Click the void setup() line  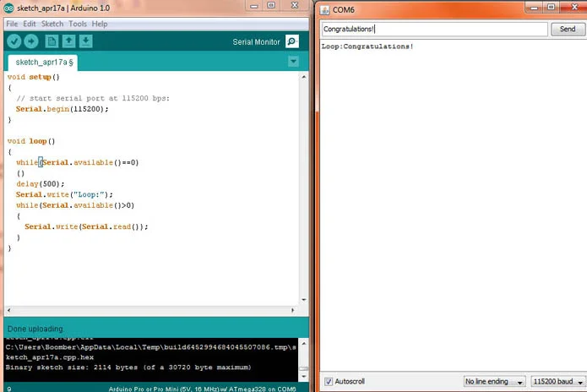tap(33, 77)
